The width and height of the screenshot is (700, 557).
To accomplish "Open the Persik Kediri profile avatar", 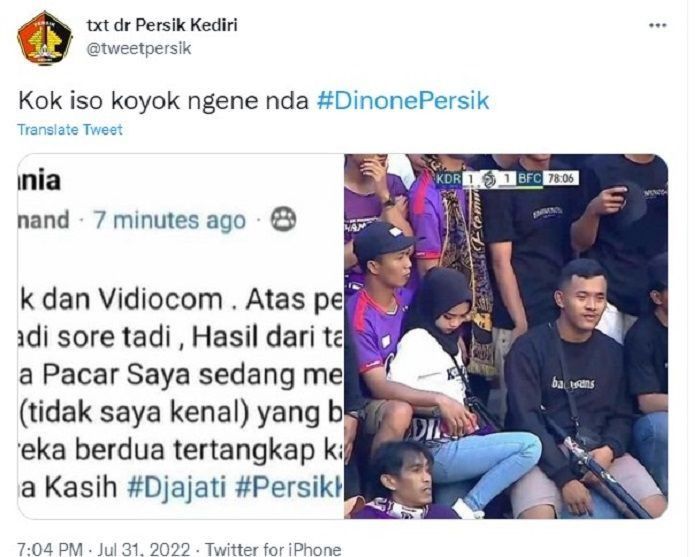I will (45, 38).
